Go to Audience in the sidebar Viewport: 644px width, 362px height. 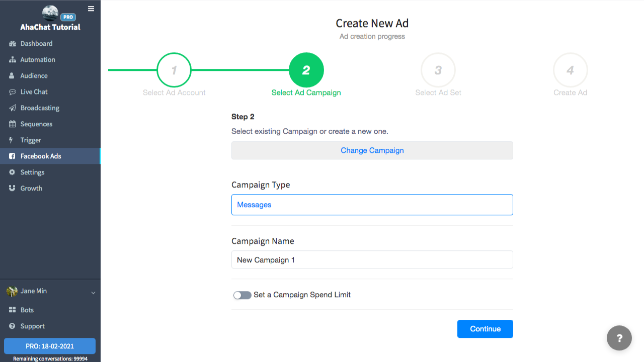(34, 76)
